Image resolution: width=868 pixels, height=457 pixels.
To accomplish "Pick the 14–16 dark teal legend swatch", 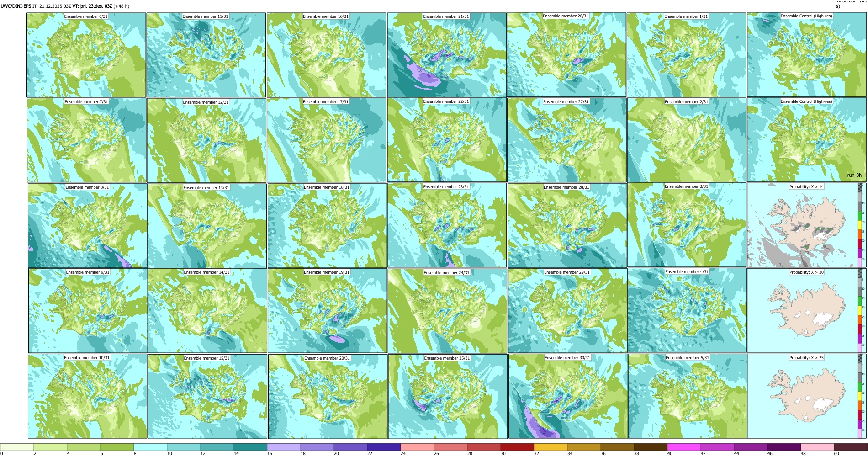I will pos(250,447).
